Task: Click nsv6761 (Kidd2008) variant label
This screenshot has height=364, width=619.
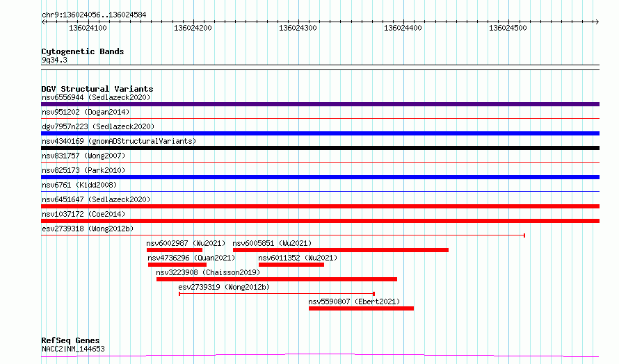Action: click(79, 185)
